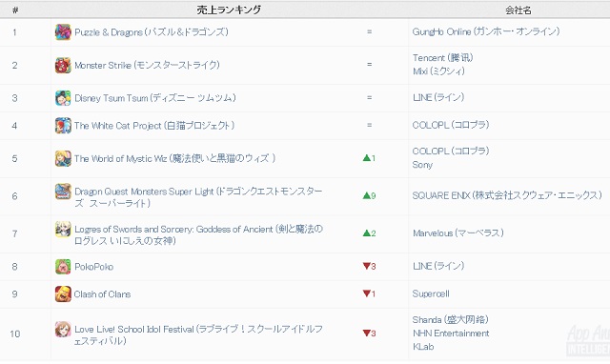Click The World of Mystic Wiz icon

tap(63, 159)
